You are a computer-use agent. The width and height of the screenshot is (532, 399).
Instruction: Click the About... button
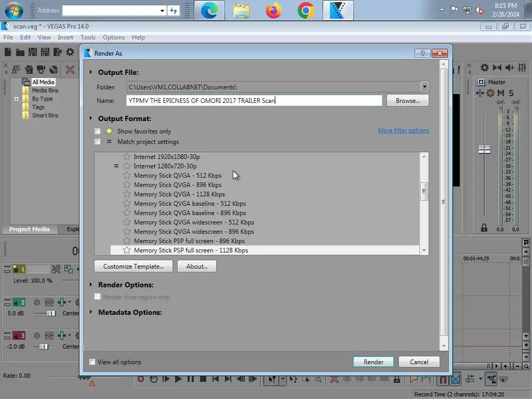click(197, 267)
